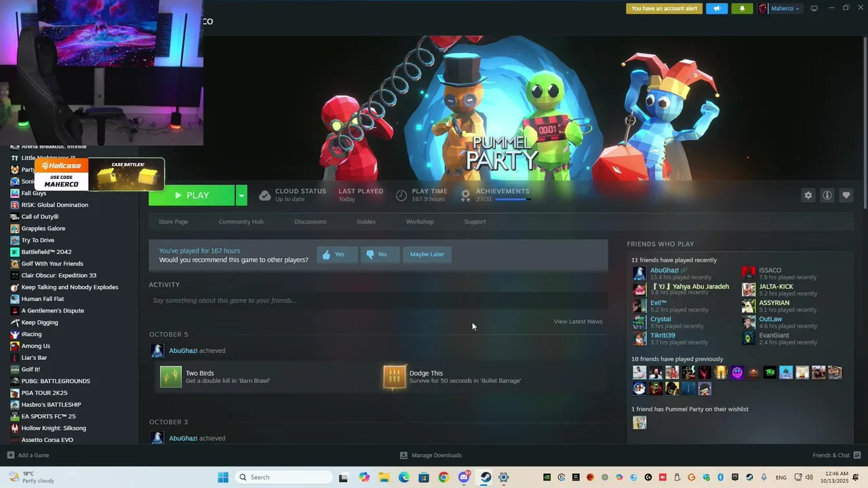868x488 pixels.
Task: Open Google Chrome from taskbar
Action: (443, 477)
